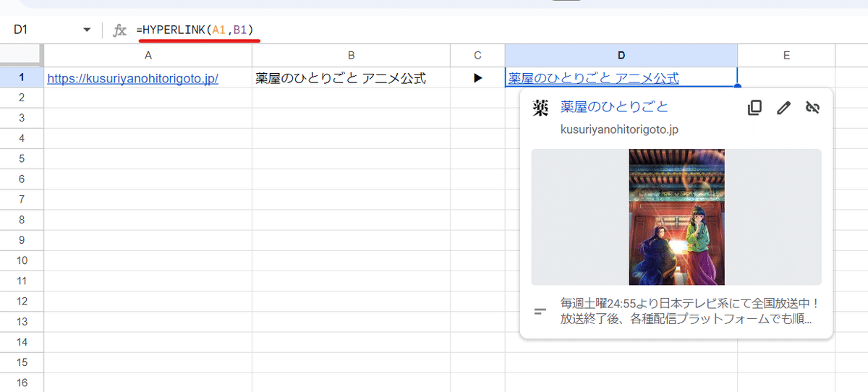
Task: Select row 2 header
Action: click(x=22, y=98)
